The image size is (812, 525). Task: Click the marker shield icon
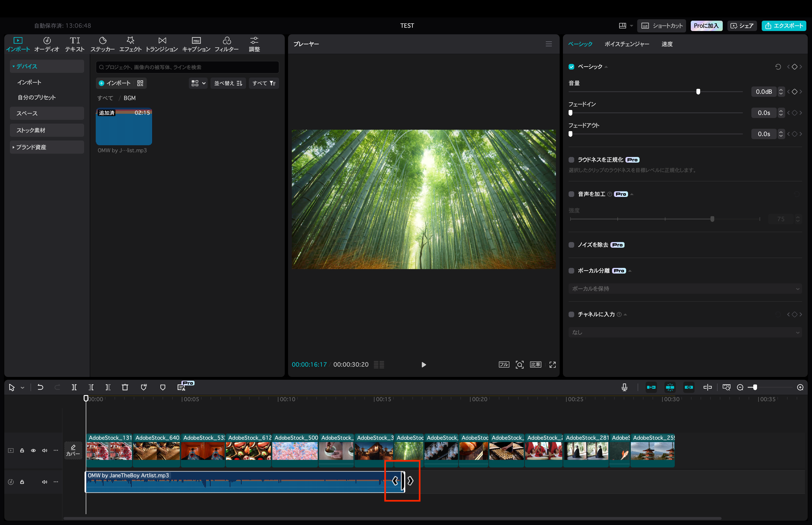click(163, 387)
